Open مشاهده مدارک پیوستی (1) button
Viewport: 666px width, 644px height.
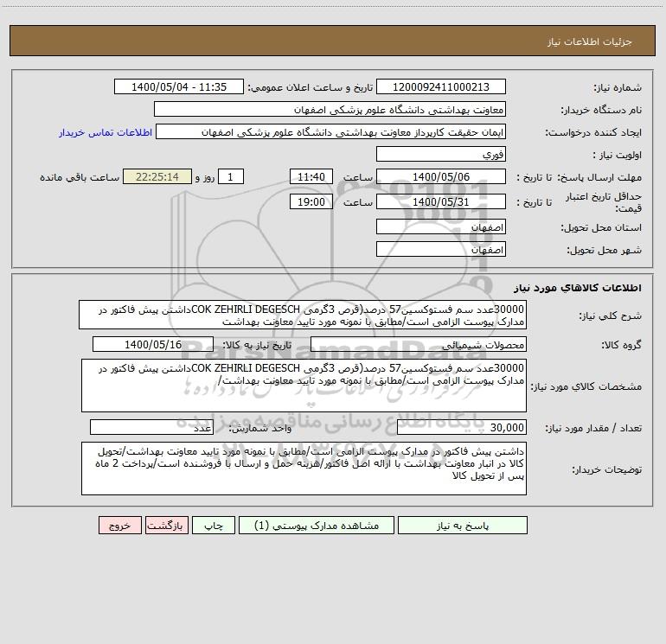coord(317,526)
